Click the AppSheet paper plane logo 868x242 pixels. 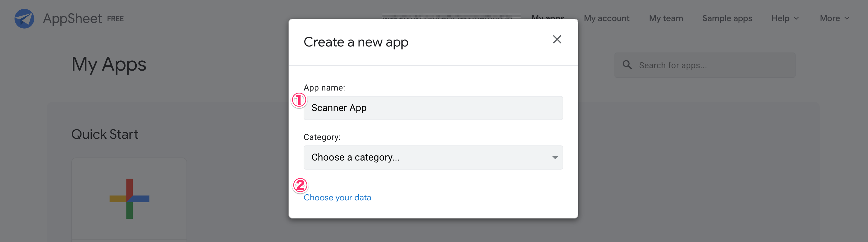coord(24,18)
